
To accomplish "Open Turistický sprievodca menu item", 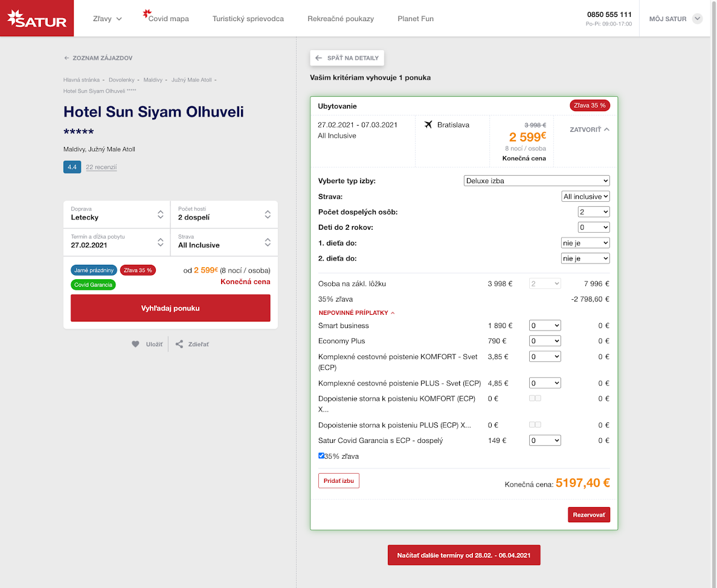I will [x=248, y=19].
